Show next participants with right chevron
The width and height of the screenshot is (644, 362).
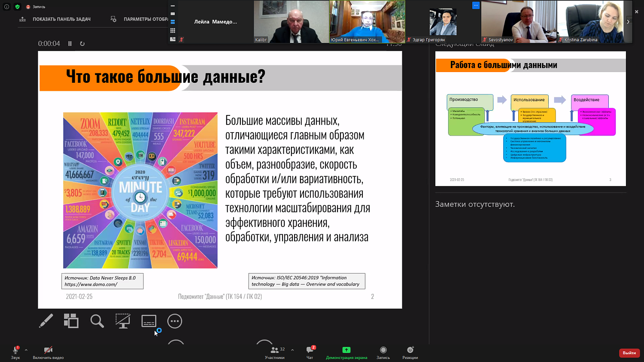tap(628, 22)
